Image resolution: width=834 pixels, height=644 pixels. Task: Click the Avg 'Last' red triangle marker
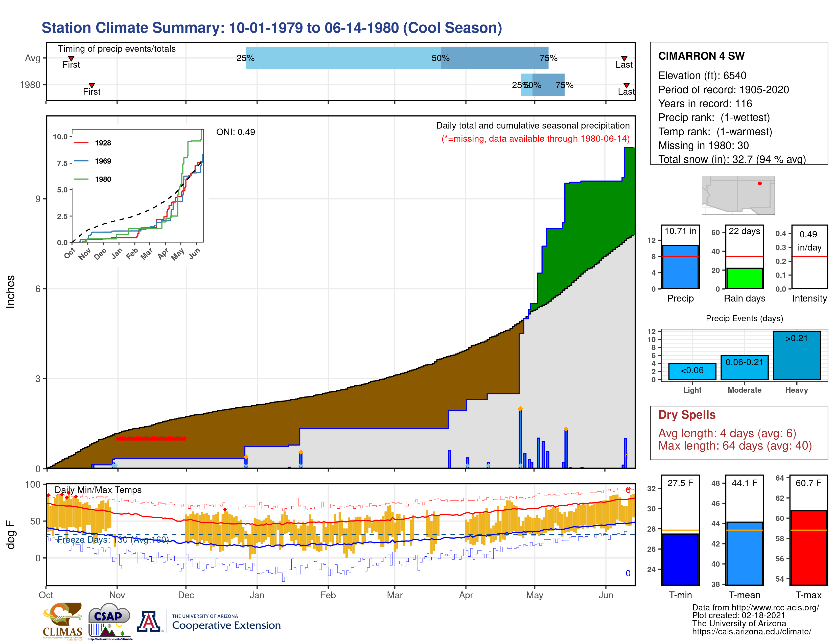(624, 58)
